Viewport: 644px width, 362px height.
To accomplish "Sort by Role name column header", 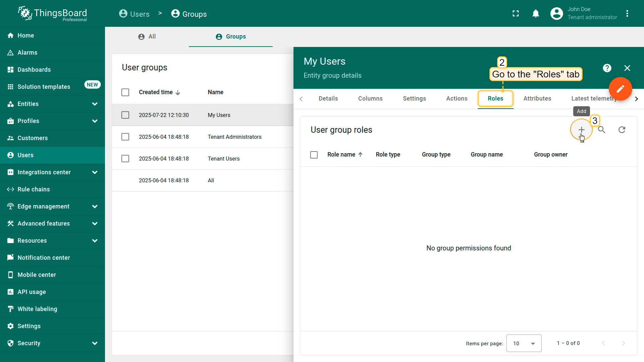I will [x=341, y=155].
